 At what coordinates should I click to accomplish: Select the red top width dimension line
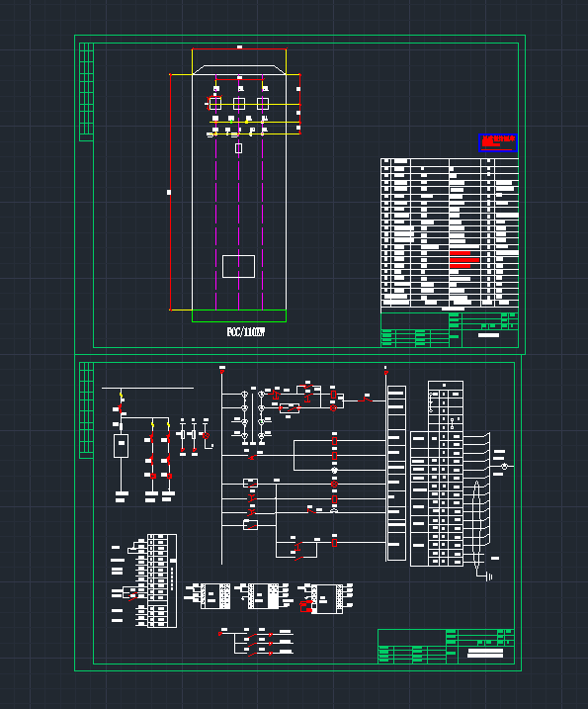pyautogui.click(x=239, y=48)
